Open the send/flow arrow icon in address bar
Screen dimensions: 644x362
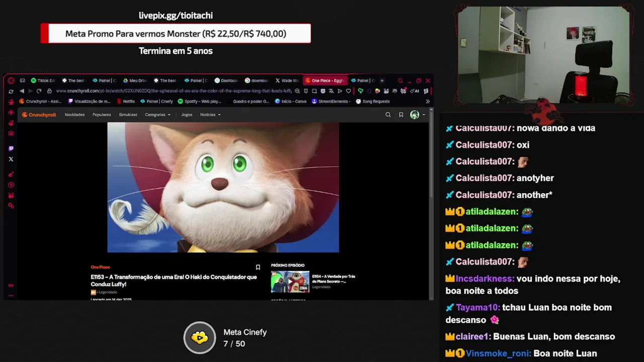tap(340, 91)
